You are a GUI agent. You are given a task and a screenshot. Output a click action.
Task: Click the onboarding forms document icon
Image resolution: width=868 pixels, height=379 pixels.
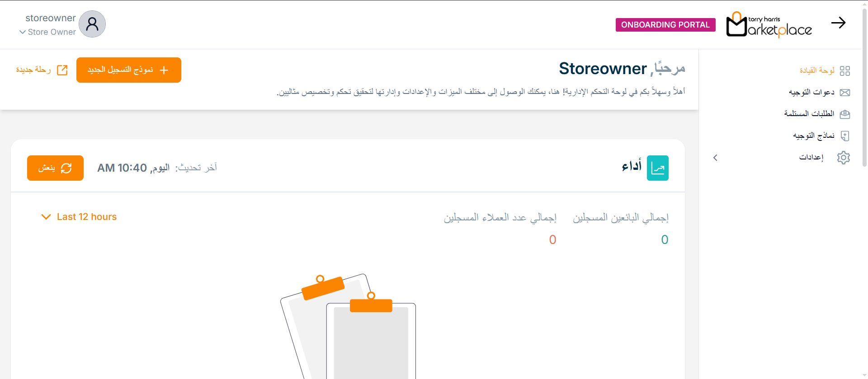coord(844,136)
